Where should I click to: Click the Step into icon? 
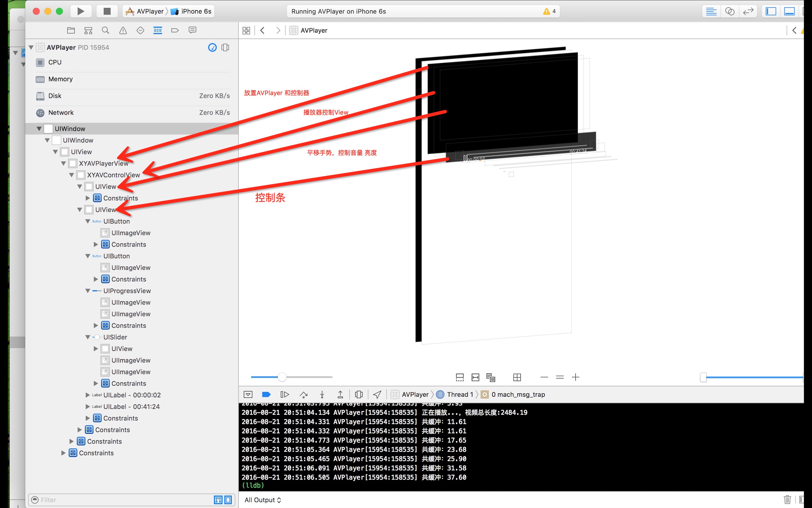(322, 395)
